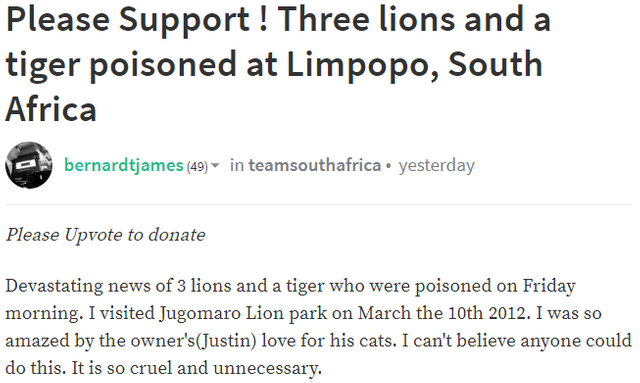The height and width of the screenshot is (383, 640).
Task: Visit the bernardtjames author link
Action: coord(124,165)
